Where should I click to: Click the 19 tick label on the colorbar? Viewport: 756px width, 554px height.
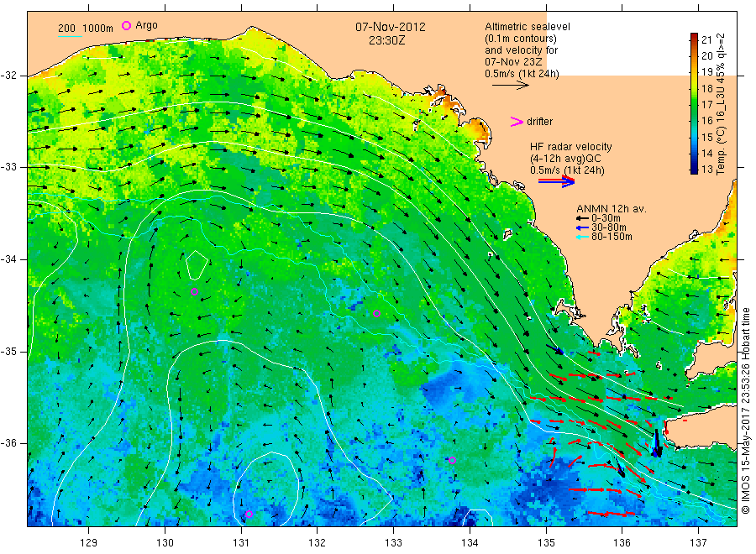coord(706,72)
